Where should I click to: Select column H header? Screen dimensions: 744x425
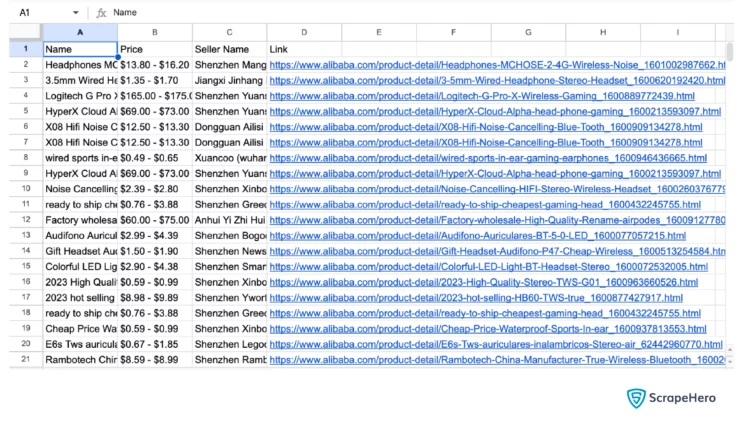603,32
